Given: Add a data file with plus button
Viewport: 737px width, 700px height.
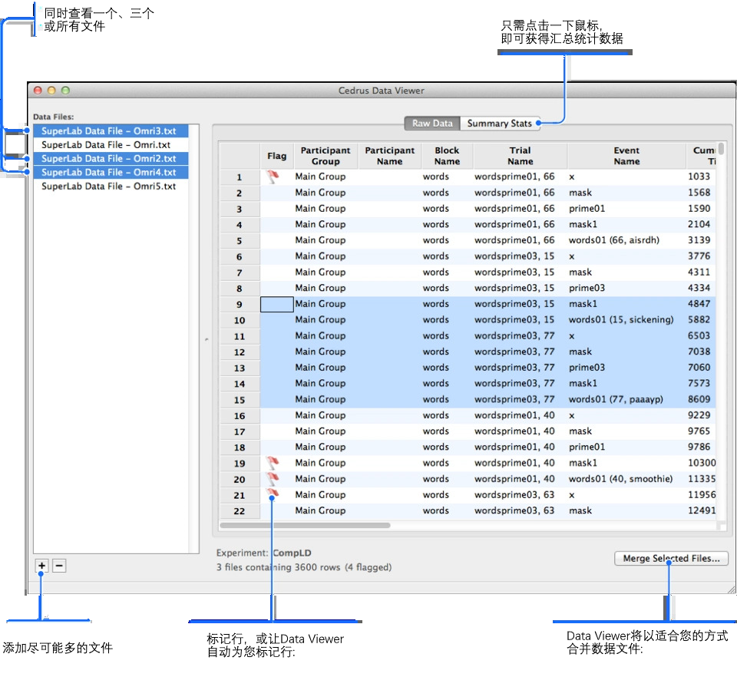Looking at the screenshot, I should pos(41,566).
